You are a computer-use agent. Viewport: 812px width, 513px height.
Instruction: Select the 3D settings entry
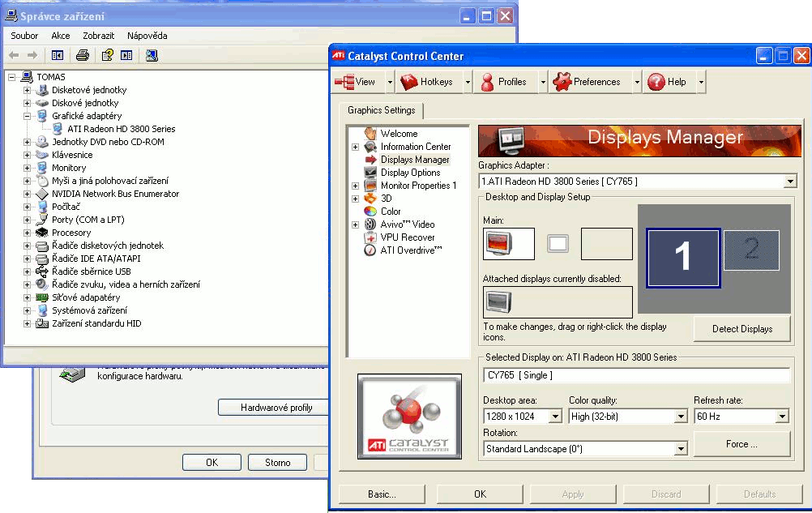click(386, 199)
